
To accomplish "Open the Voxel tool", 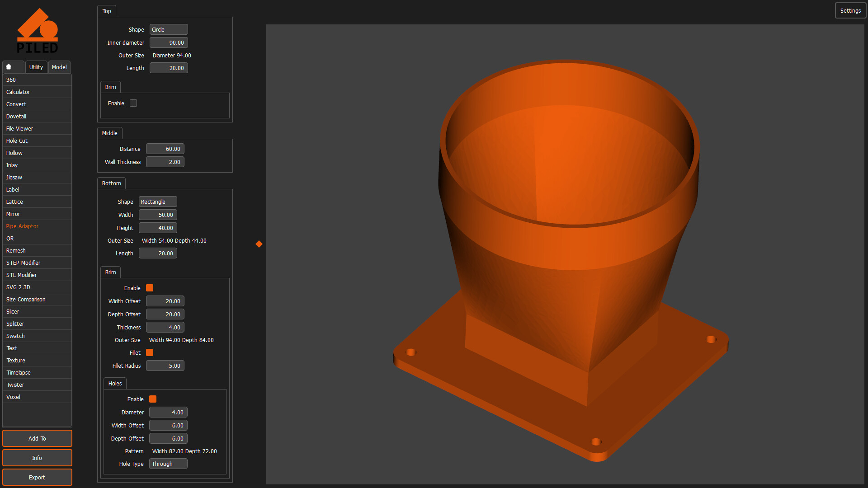I will click(x=37, y=397).
